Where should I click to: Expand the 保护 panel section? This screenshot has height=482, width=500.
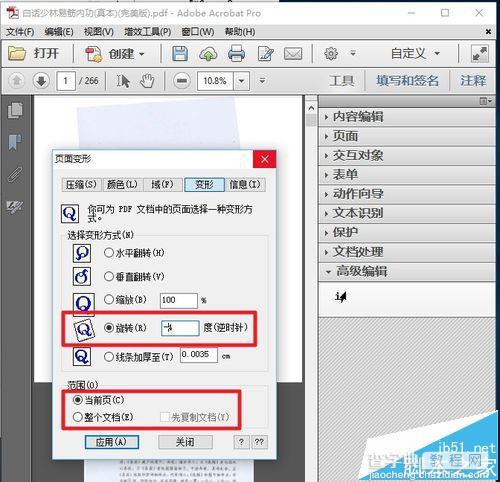tap(406, 232)
